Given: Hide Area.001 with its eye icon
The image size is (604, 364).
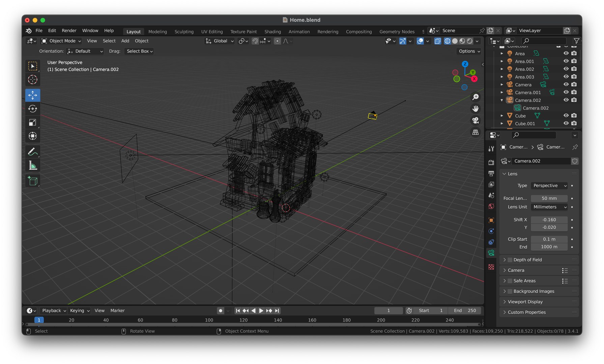Looking at the screenshot, I should (x=566, y=61).
